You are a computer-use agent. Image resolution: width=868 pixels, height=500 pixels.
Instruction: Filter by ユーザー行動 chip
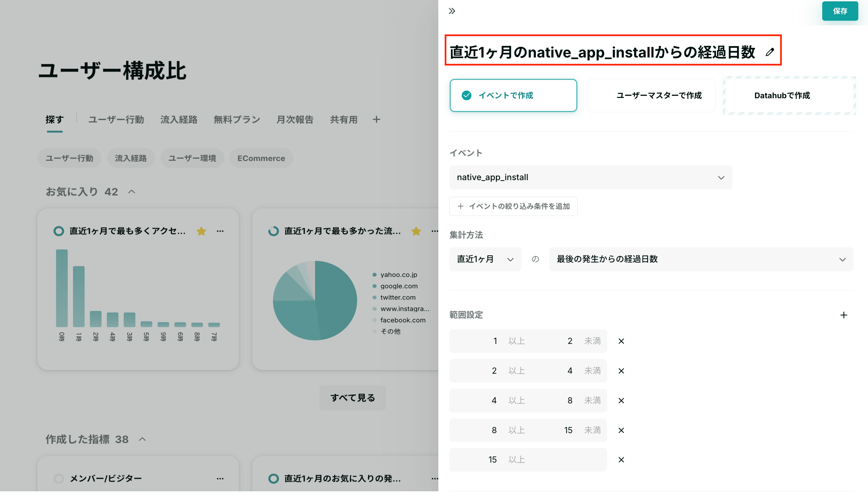point(69,158)
